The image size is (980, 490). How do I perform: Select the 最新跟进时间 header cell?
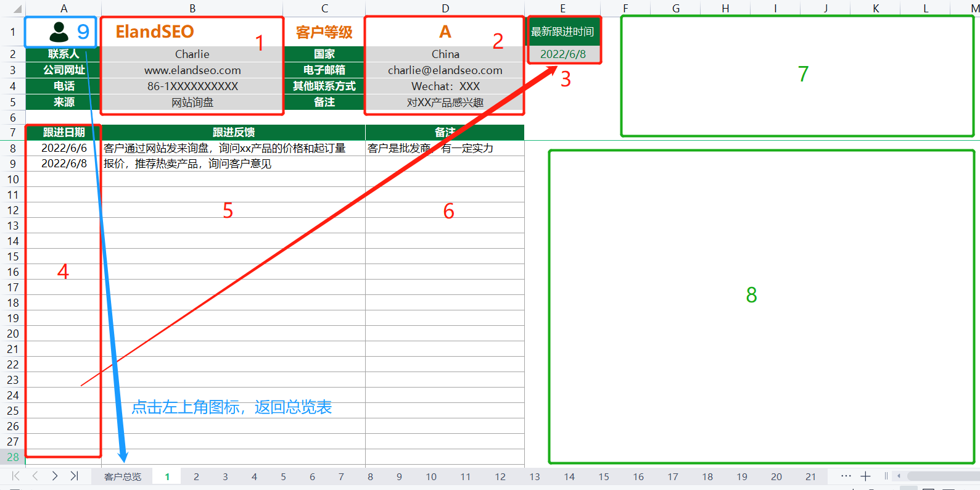[x=562, y=31]
